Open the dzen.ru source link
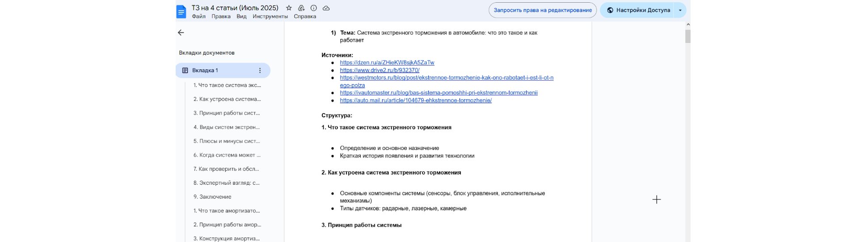This screenshot has height=242, width=868. coord(387,63)
